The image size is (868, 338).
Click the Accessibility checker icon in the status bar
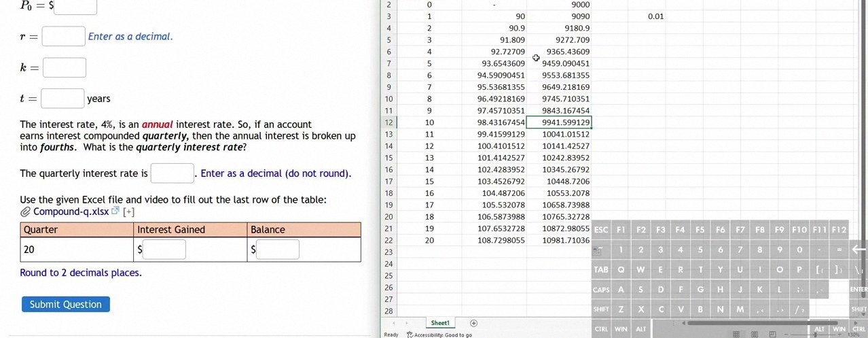pyautogui.click(x=410, y=335)
